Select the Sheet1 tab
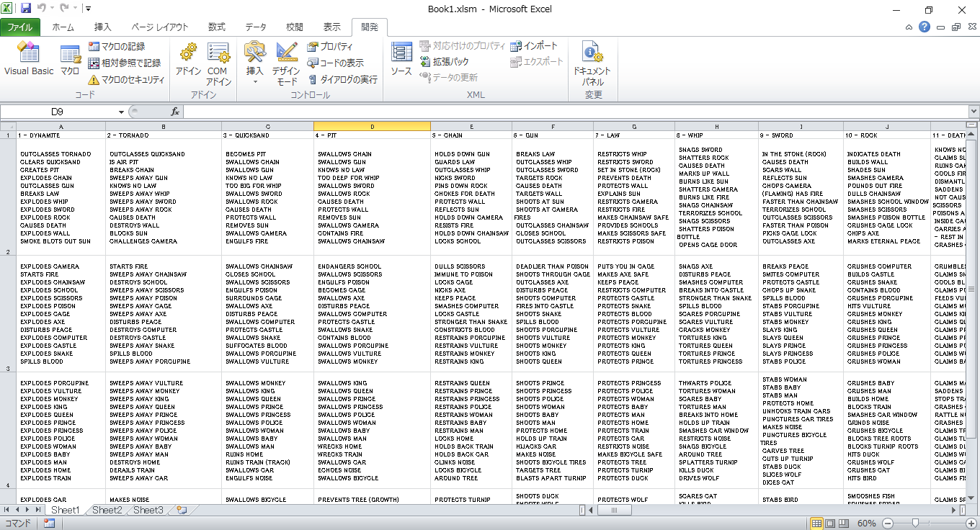This screenshot has width=980, height=530. click(65, 510)
